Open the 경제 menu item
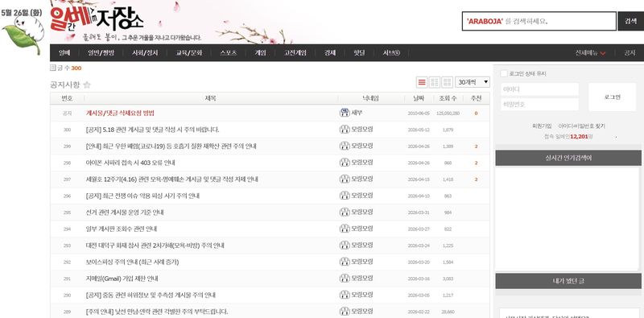The image size is (644, 318). pyautogui.click(x=330, y=53)
